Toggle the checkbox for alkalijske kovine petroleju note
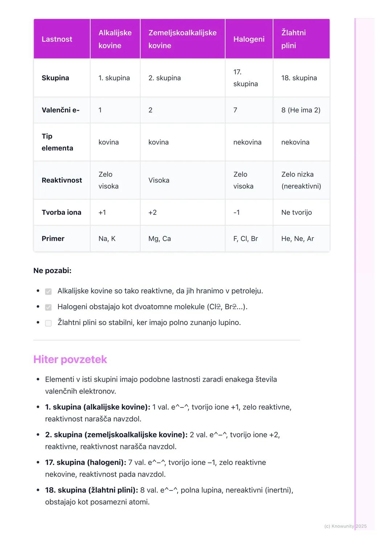Viewport: 392px width, 555px height. click(x=48, y=291)
